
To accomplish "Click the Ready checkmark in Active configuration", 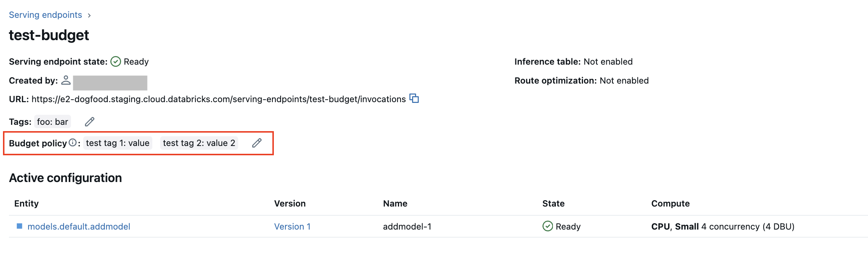I will pos(547,226).
